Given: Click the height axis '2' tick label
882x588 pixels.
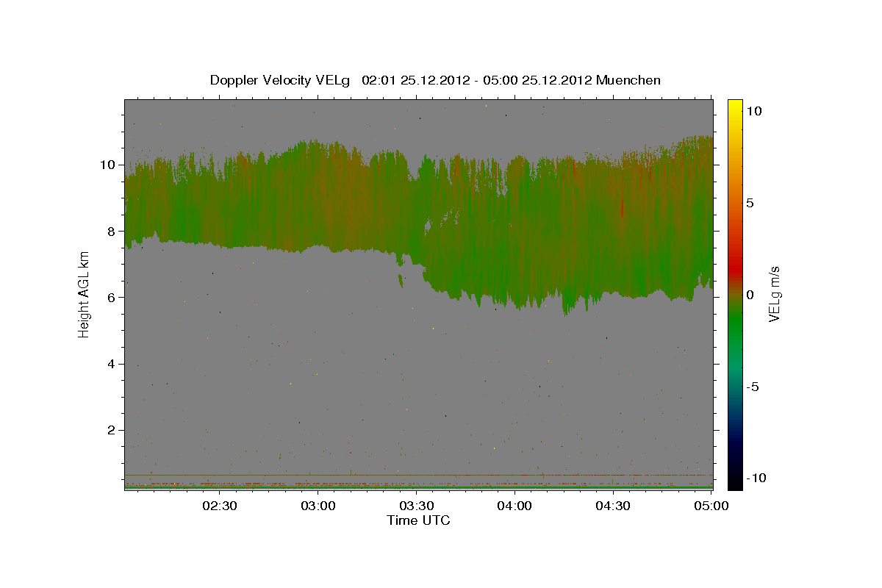Looking at the screenshot, I should click(x=112, y=430).
